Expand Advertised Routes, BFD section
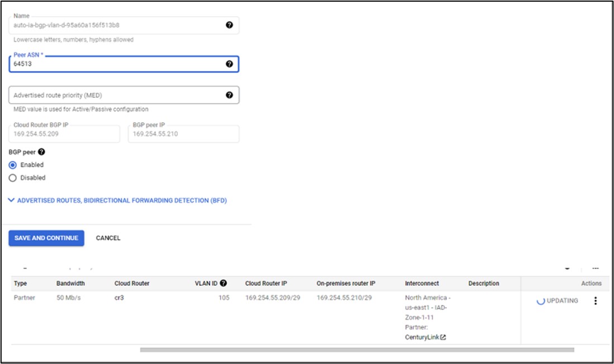Viewport: 614px width, 364px height. point(122,200)
